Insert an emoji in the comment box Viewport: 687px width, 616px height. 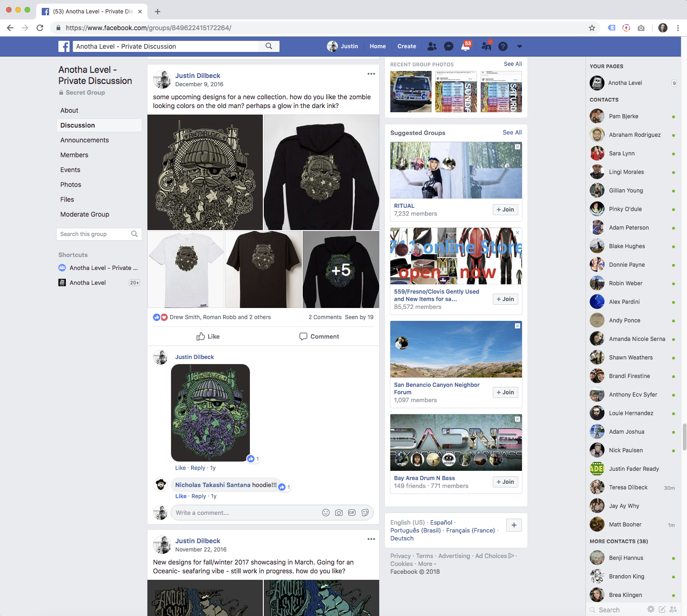point(326,513)
